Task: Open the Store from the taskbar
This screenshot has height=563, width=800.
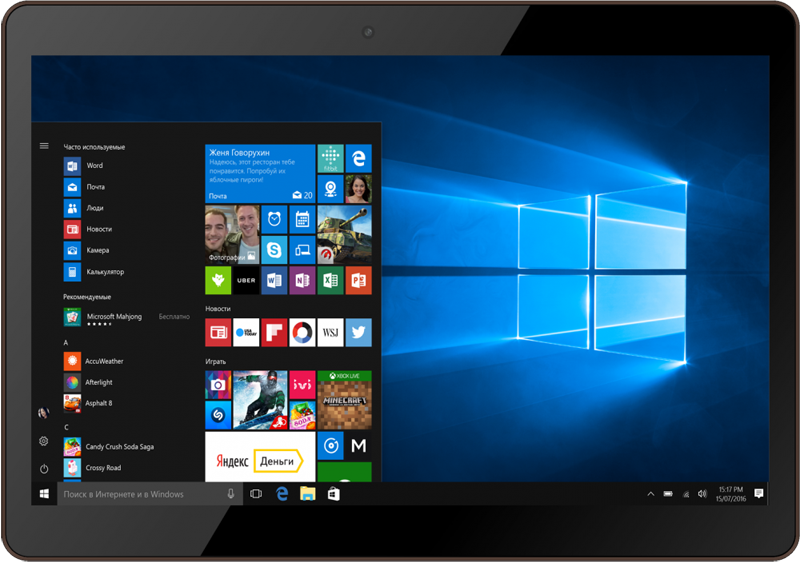Action: point(334,494)
